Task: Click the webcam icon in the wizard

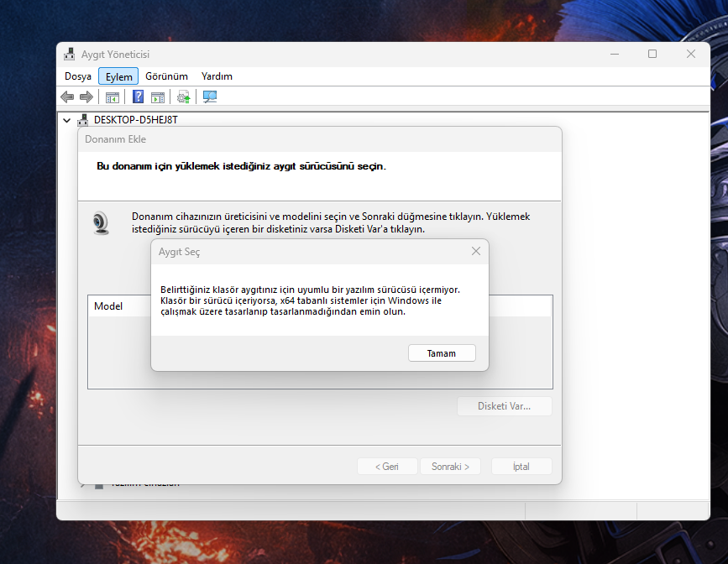Action: (x=101, y=223)
